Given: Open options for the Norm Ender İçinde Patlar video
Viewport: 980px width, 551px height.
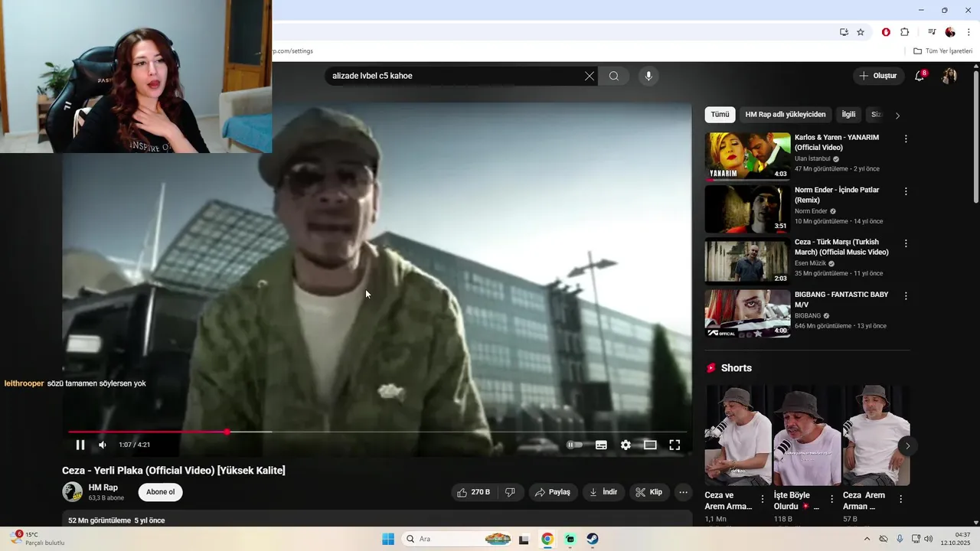Looking at the screenshot, I should [906, 191].
